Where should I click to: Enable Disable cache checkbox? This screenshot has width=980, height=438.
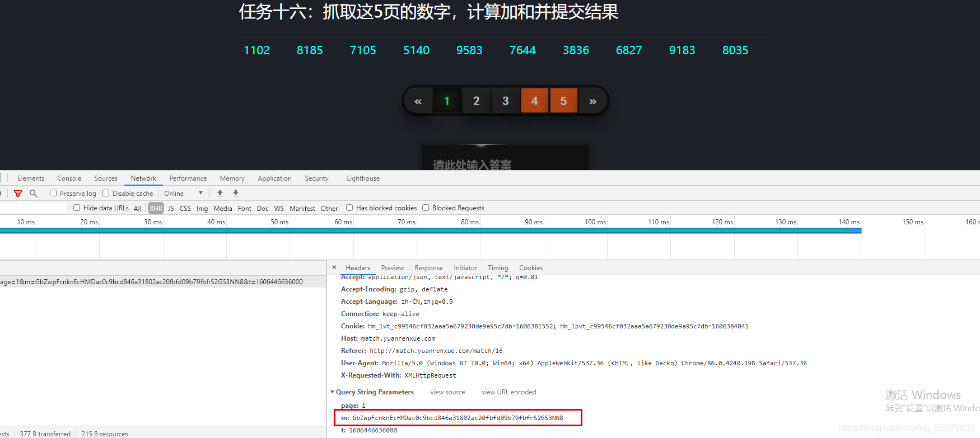[106, 193]
